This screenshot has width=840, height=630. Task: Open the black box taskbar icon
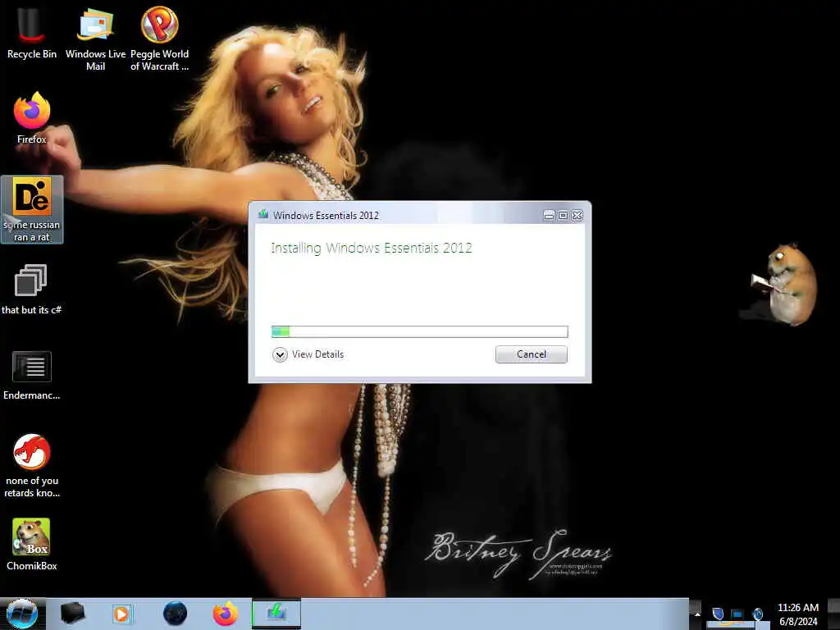coord(72,614)
